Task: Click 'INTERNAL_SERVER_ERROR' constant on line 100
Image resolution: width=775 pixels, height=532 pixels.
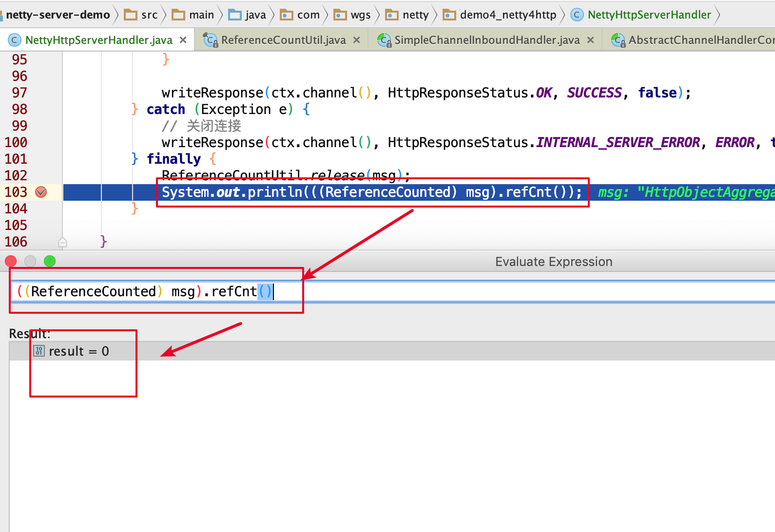Action: [618, 142]
